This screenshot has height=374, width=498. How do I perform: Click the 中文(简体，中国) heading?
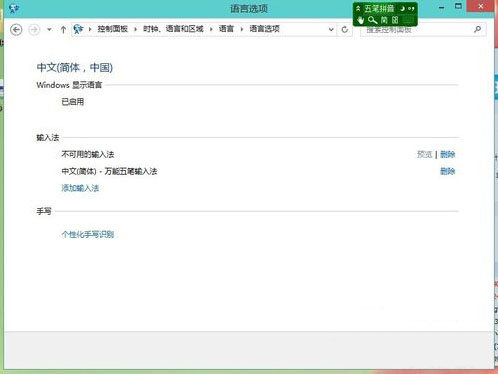75,67
